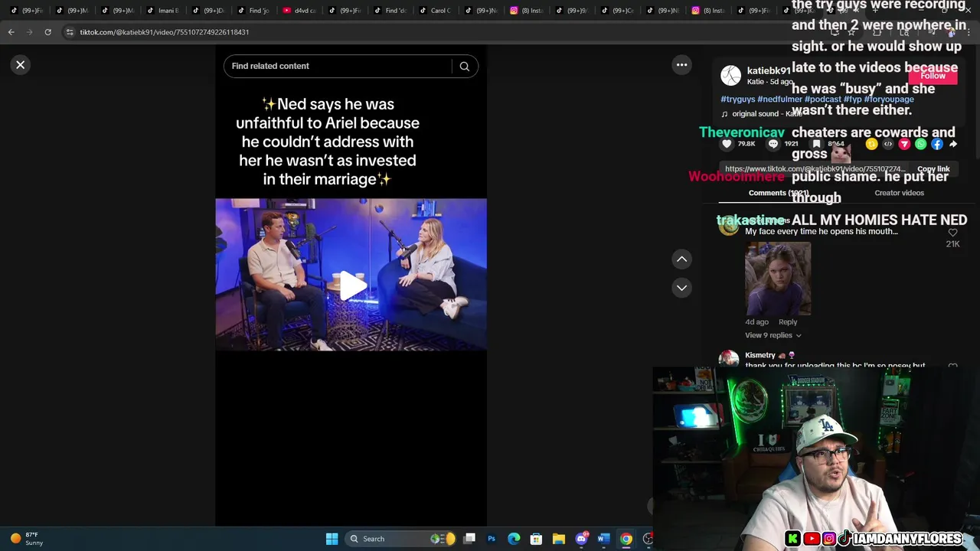Bookmark the video to favorites
980x551 pixels.
point(817,144)
